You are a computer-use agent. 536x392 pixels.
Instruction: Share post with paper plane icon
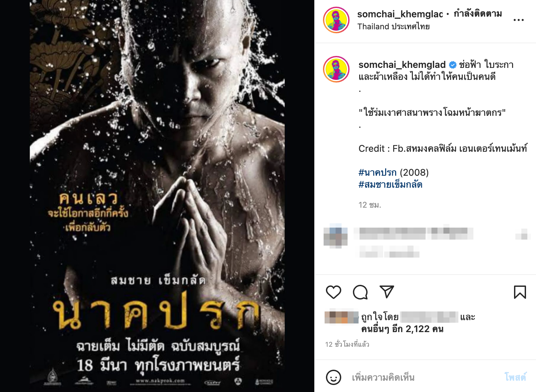[x=387, y=292]
